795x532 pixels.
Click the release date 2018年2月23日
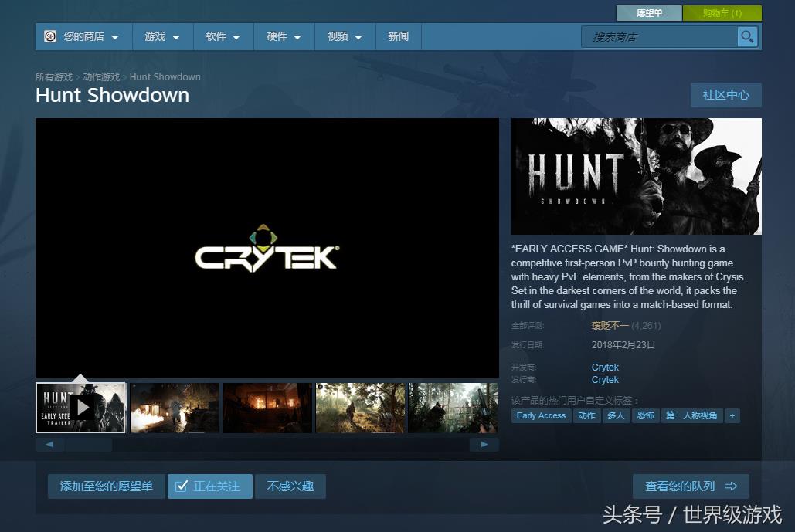[x=623, y=345]
